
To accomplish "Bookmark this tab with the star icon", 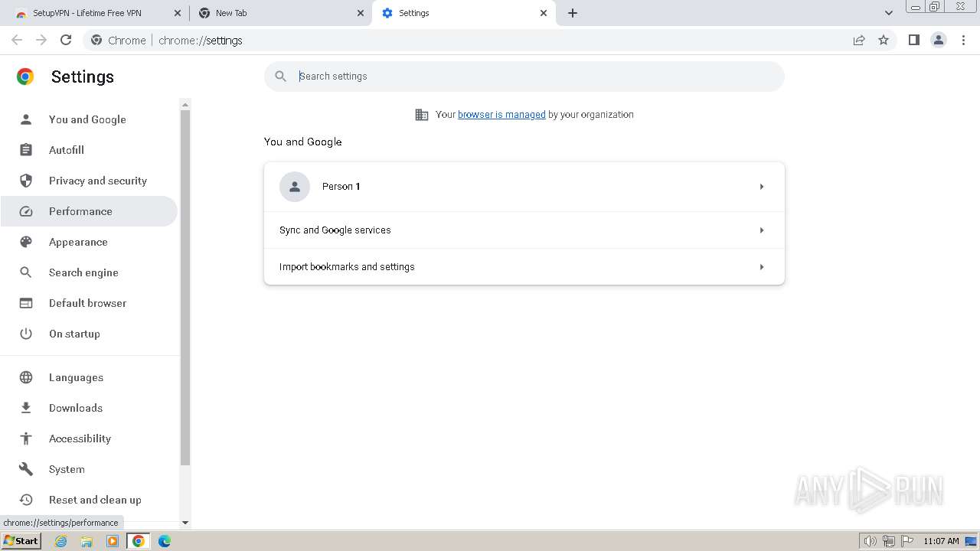I will [x=884, y=40].
